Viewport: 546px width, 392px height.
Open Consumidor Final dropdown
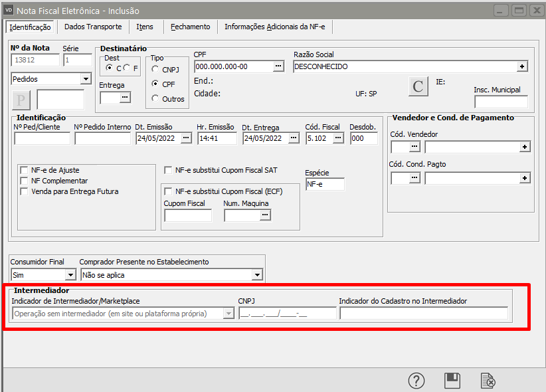tap(70, 275)
